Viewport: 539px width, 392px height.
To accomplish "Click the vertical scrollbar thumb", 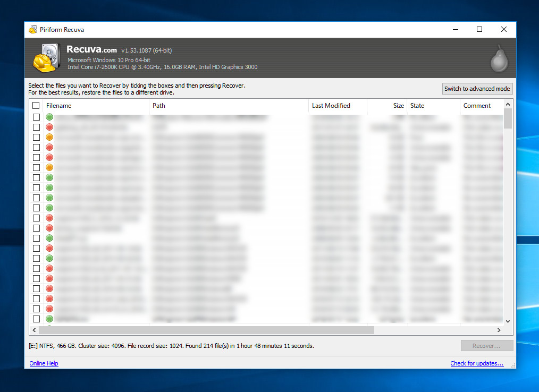I will pos(508,118).
